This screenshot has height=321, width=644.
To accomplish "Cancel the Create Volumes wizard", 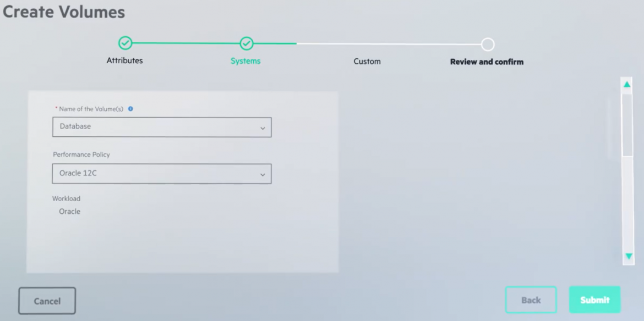I will click(x=47, y=300).
